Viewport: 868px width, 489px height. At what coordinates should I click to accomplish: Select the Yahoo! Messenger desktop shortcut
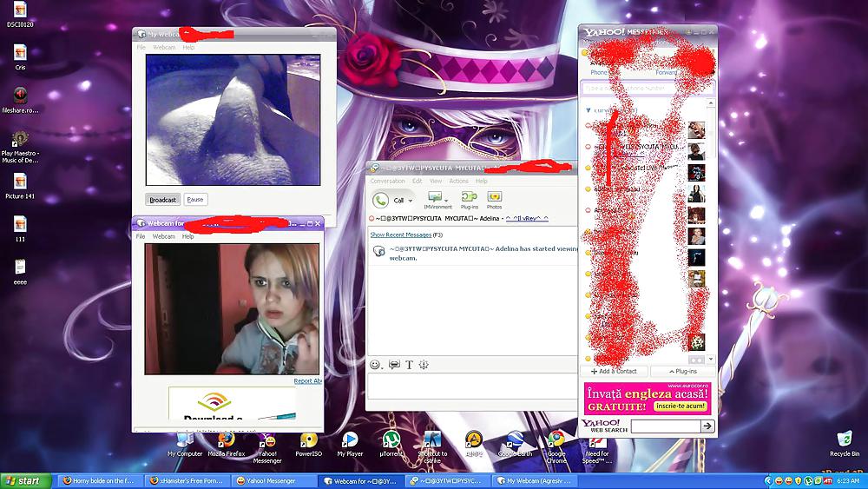267,447
